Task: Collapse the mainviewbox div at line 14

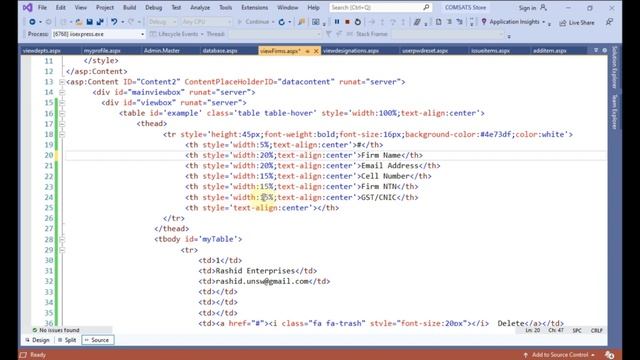Action: pyautogui.click(x=62, y=93)
